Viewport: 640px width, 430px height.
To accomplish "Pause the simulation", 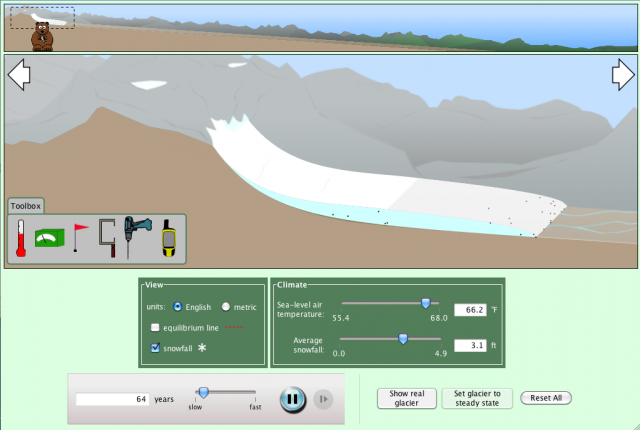I will (x=291, y=399).
